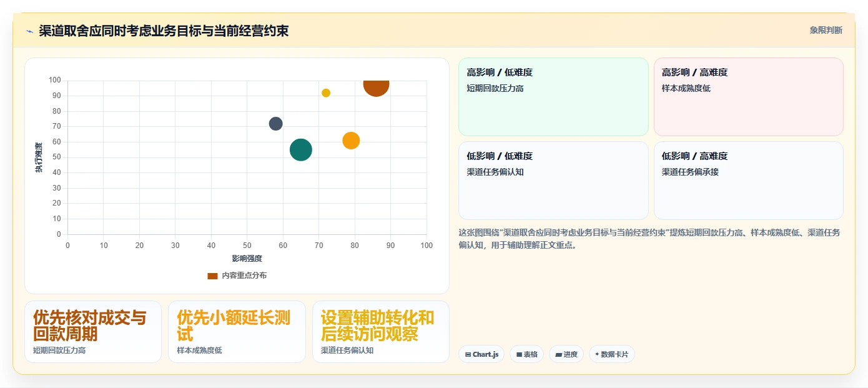868x388 pixels.
Task: Click the 优先核对成交与回款周期 card
Action: coord(93,332)
